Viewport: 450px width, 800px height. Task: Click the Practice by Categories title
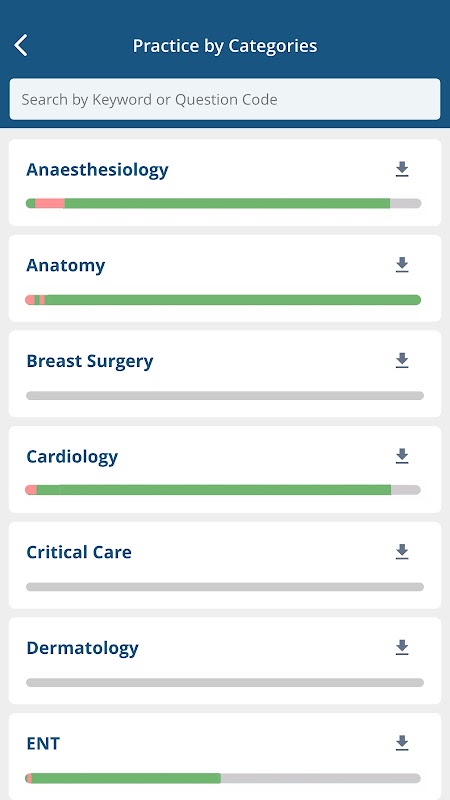(x=225, y=46)
